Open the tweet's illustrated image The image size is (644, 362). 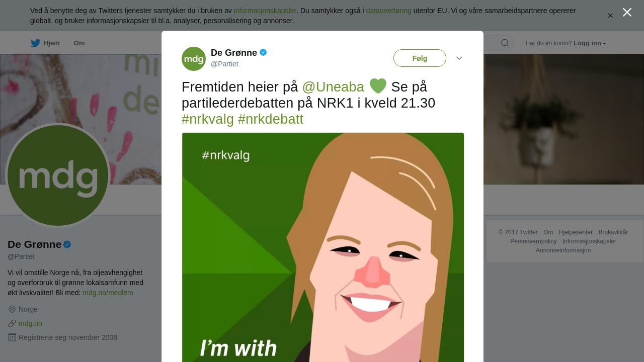pyautogui.click(x=323, y=247)
